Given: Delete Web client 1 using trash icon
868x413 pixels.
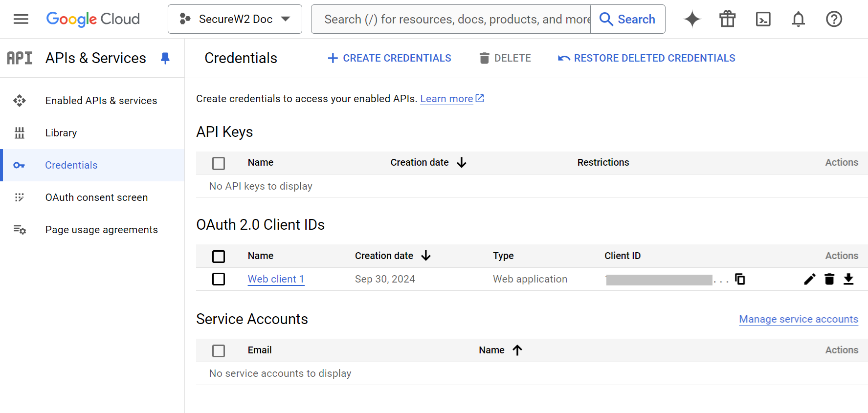Looking at the screenshot, I should click(x=829, y=279).
